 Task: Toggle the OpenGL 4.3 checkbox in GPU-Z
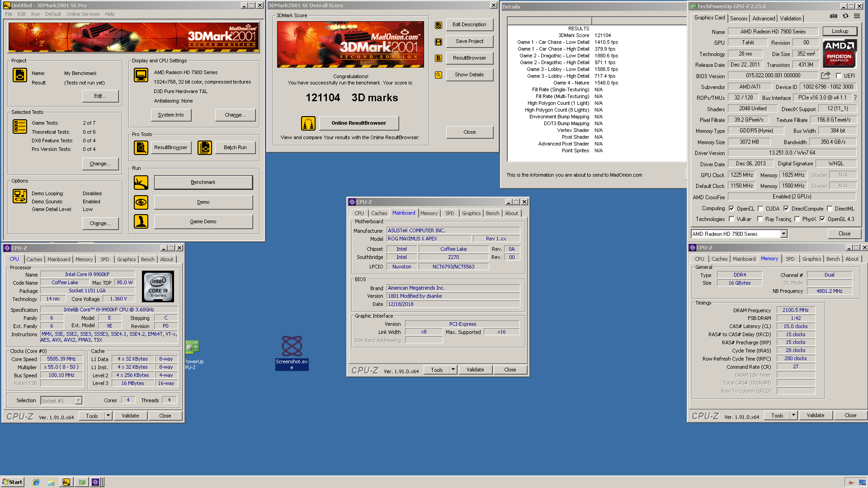click(822, 219)
